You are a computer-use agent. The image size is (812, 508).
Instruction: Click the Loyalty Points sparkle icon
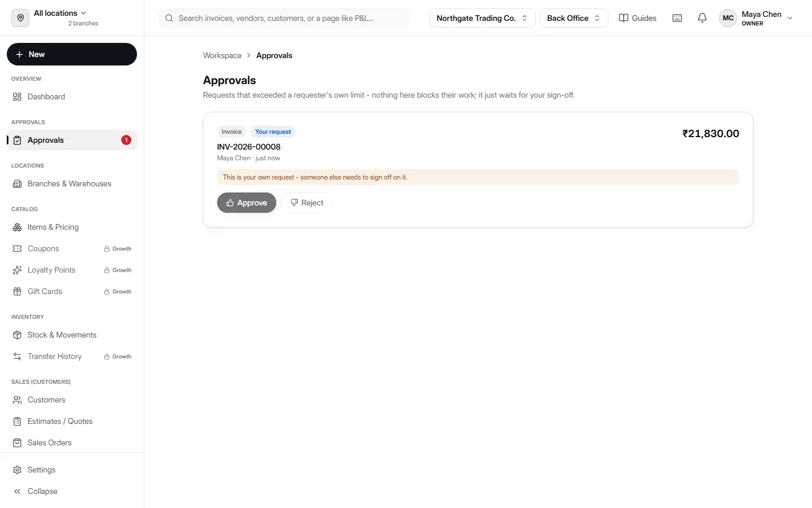pyautogui.click(x=17, y=270)
